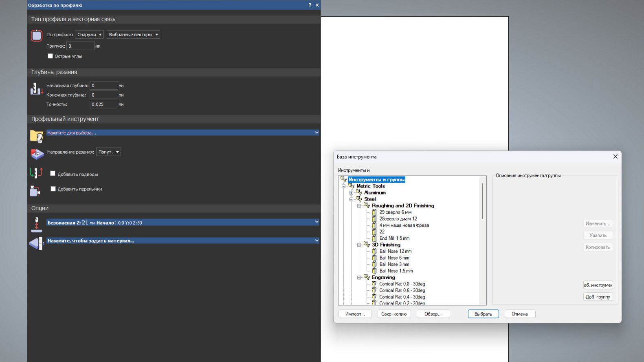Collapse the Roughing and 2D Finishing node
Viewport: 644px width, 362px height.
click(x=359, y=206)
